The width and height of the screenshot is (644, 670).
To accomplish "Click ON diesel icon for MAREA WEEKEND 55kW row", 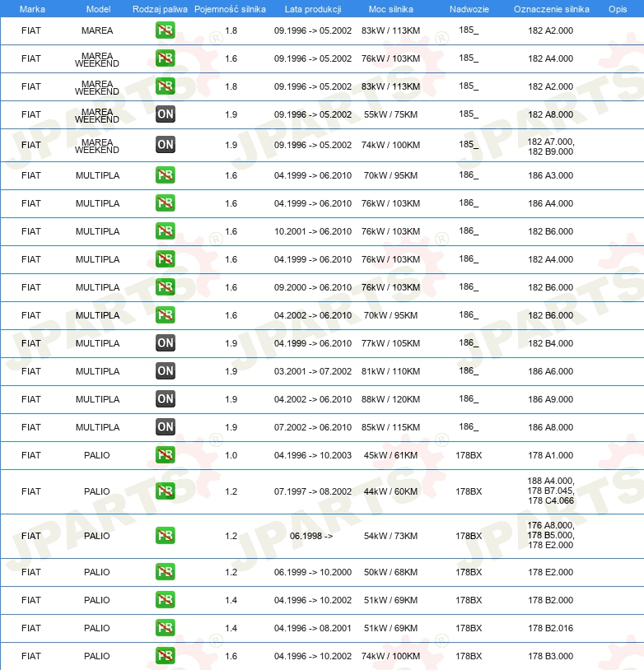I will point(165,114).
